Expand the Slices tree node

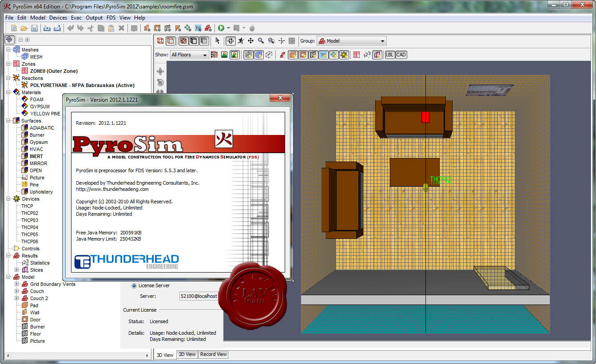tap(17, 270)
